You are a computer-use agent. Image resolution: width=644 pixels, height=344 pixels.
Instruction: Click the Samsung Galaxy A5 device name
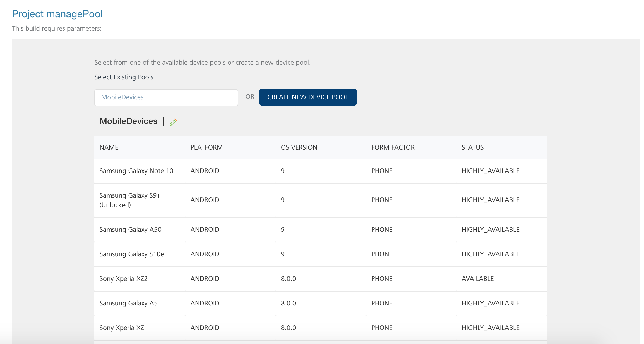[x=128, y=303]
